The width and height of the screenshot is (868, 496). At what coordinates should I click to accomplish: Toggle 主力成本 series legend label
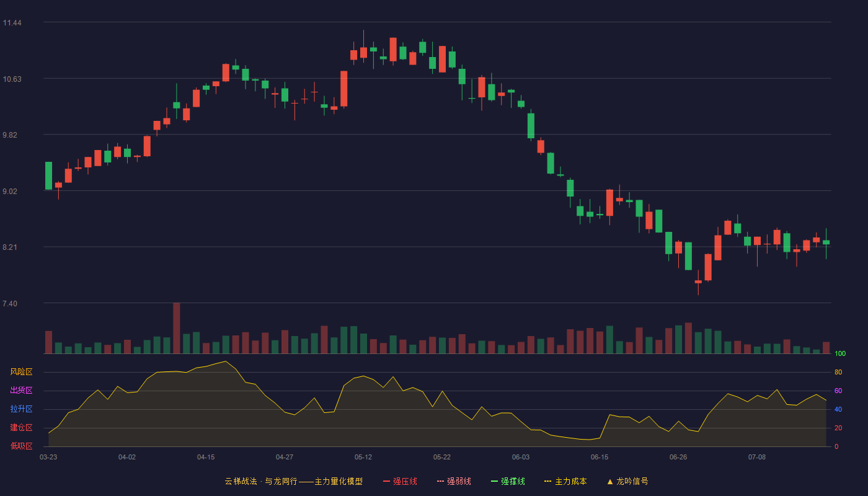[570, 481]
